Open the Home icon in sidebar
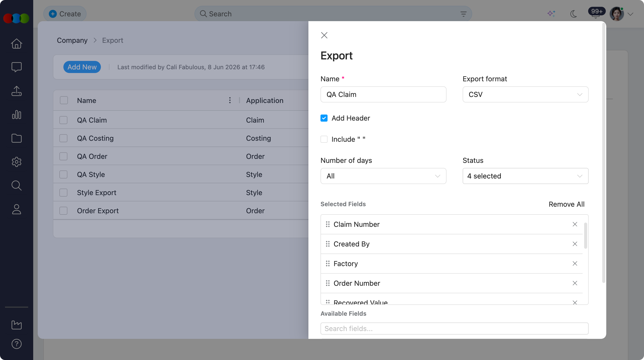The height and width of the screenshot is (360, 644). click(x=17, y=43)
